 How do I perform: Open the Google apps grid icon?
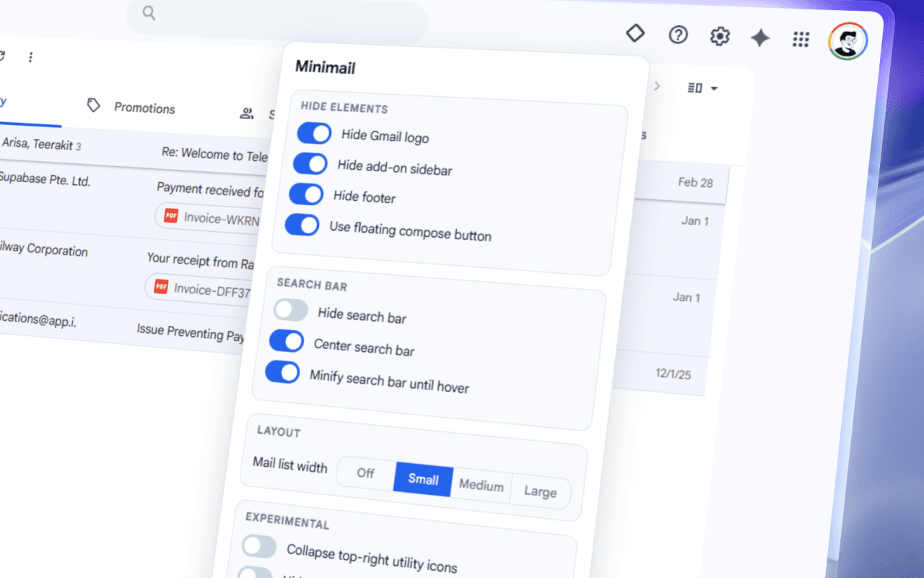[x=801, y=39]
